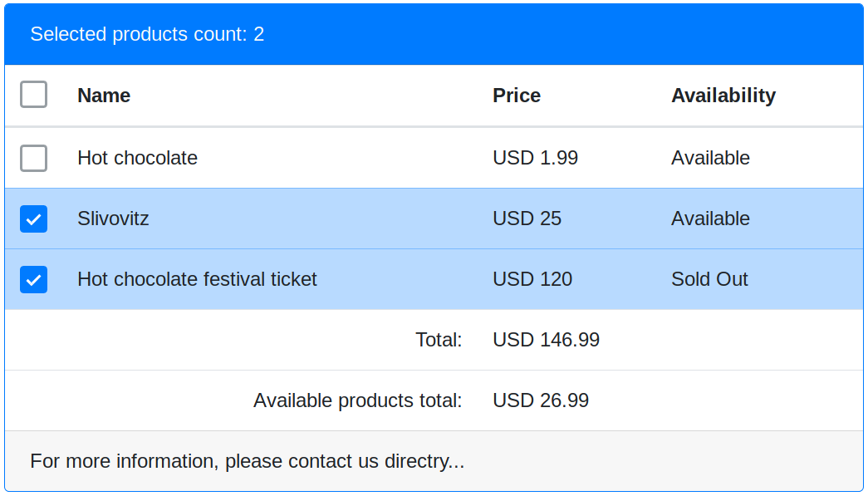Click the Availability column header
This screenshot has height=496, width=868.
pyautogui.click(x=723, y=96)
